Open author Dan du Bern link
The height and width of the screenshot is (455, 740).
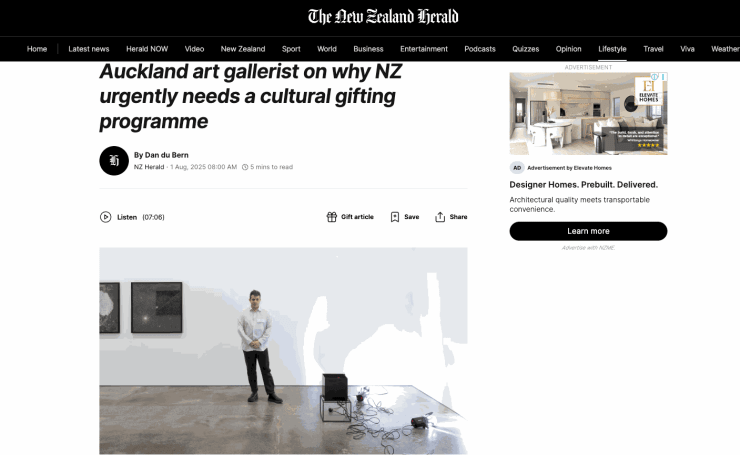167,155
